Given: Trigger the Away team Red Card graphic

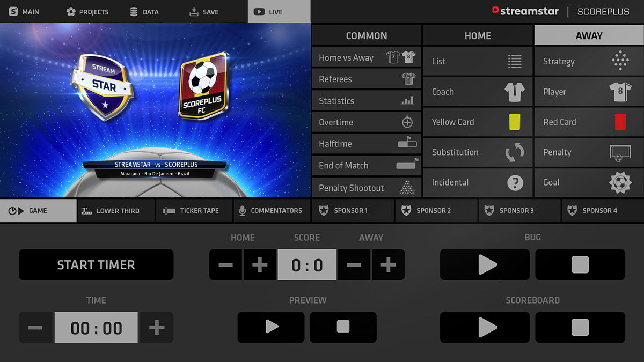Looking at the screenshot, I should [588, 122].
